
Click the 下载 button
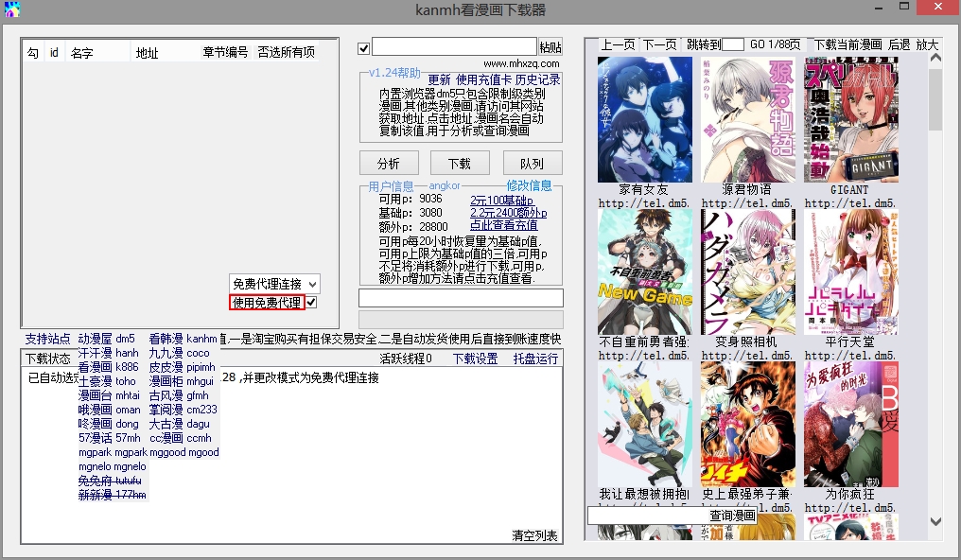pos(460,164)
